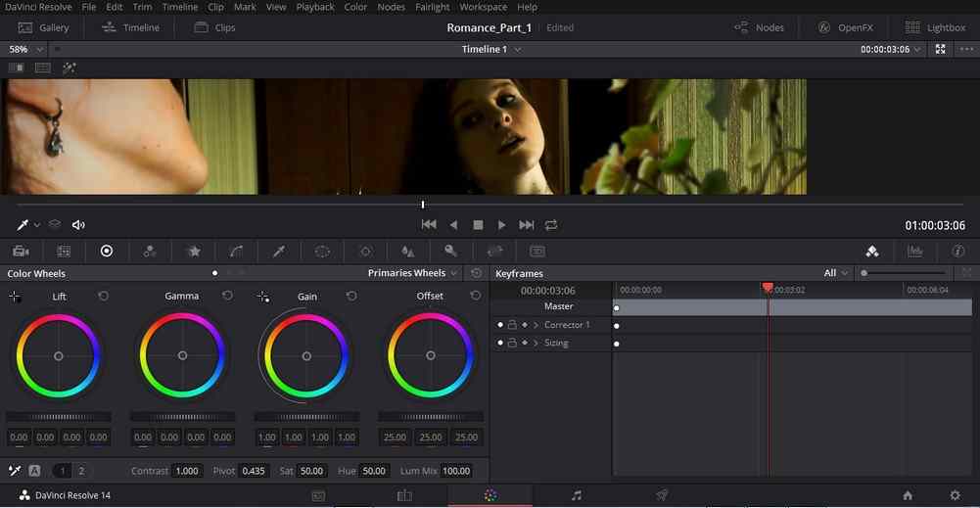This screenshot has width=980, height=508.
Task: Open the Power Window palette
Action: [x=322, y=252]
